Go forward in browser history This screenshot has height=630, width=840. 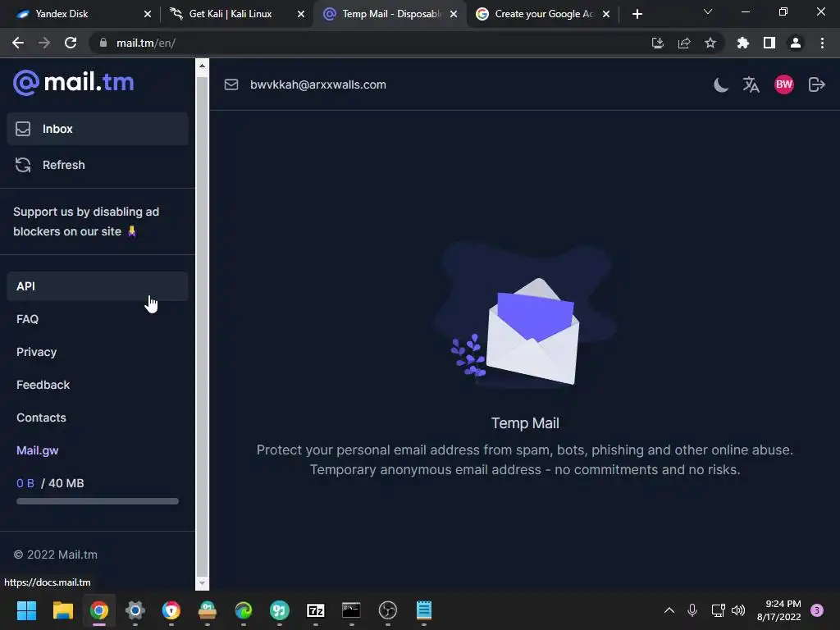point(44,43)
